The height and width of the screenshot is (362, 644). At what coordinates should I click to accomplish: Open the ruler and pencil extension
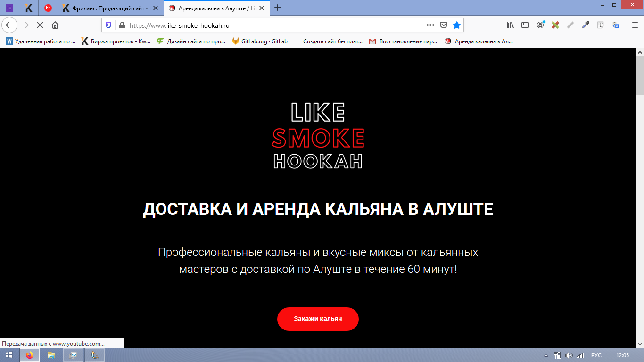555,25
